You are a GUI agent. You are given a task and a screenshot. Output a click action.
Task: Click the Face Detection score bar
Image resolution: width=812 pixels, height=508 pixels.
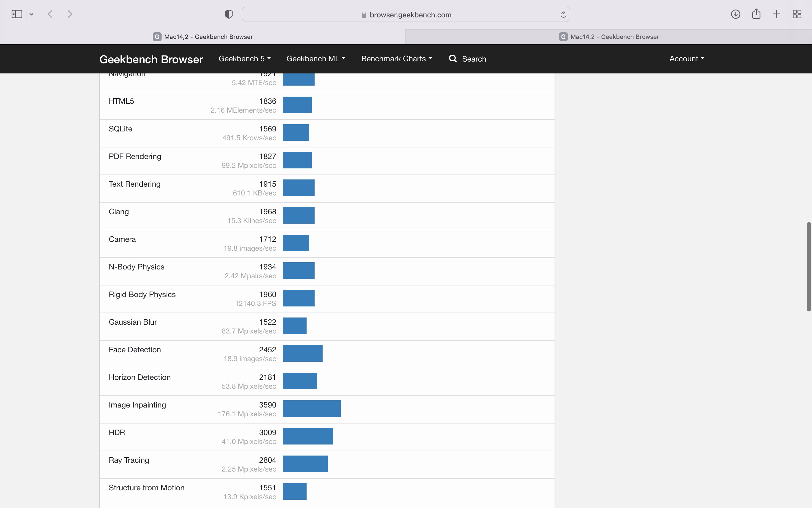click(302, 353)
